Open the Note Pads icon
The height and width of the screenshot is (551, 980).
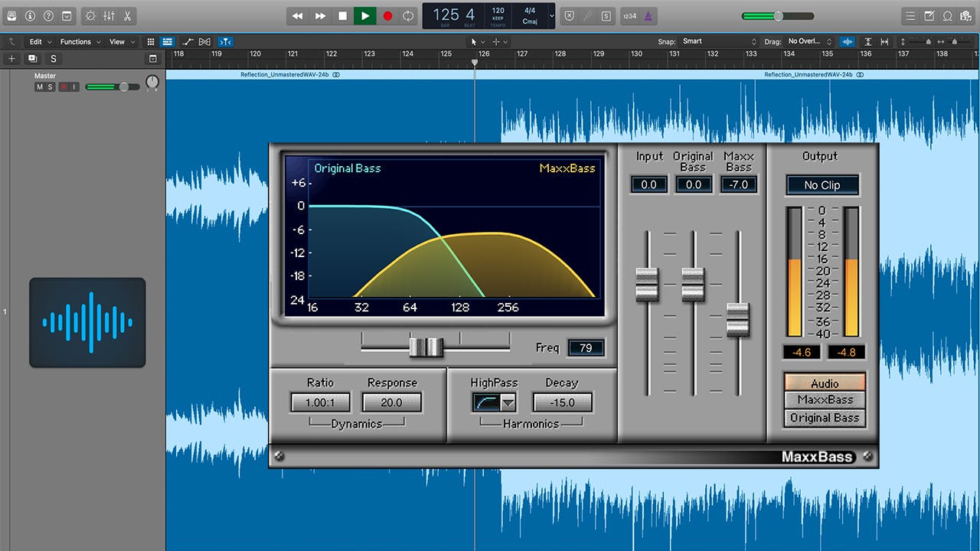(929, 15)
